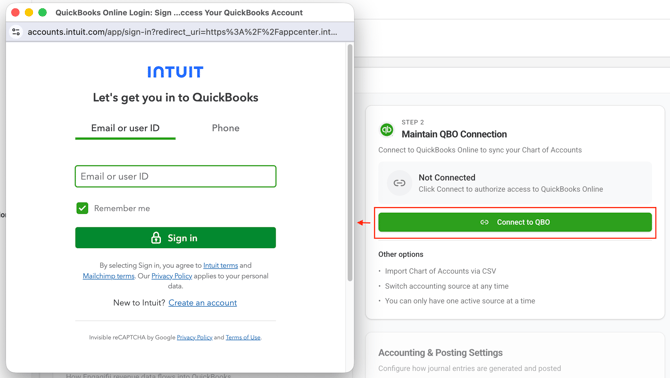The width and height of the screenshot is (670, 378).
Task: Click the sign-in popup vertical scrollbar
Action: pyautogui.click(x=350, y=162)
